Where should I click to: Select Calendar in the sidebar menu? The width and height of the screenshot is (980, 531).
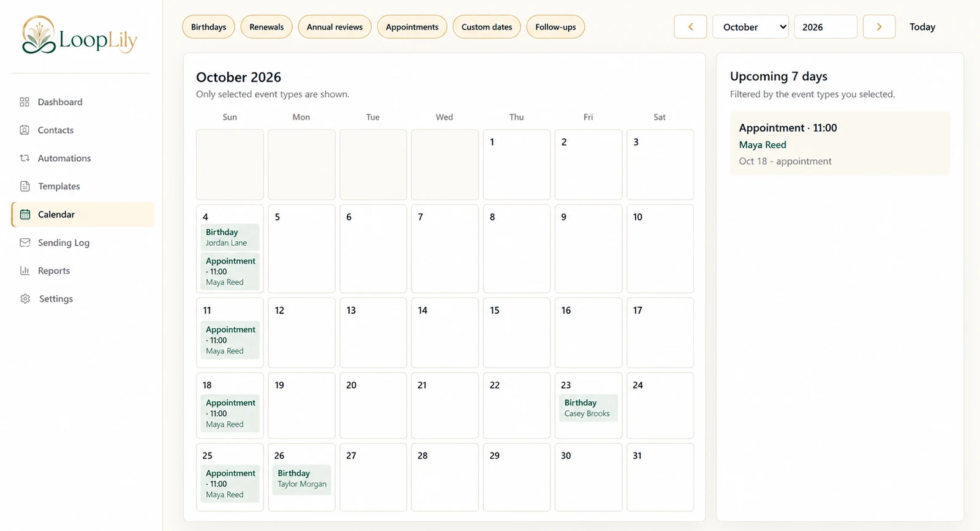(83, 214)
